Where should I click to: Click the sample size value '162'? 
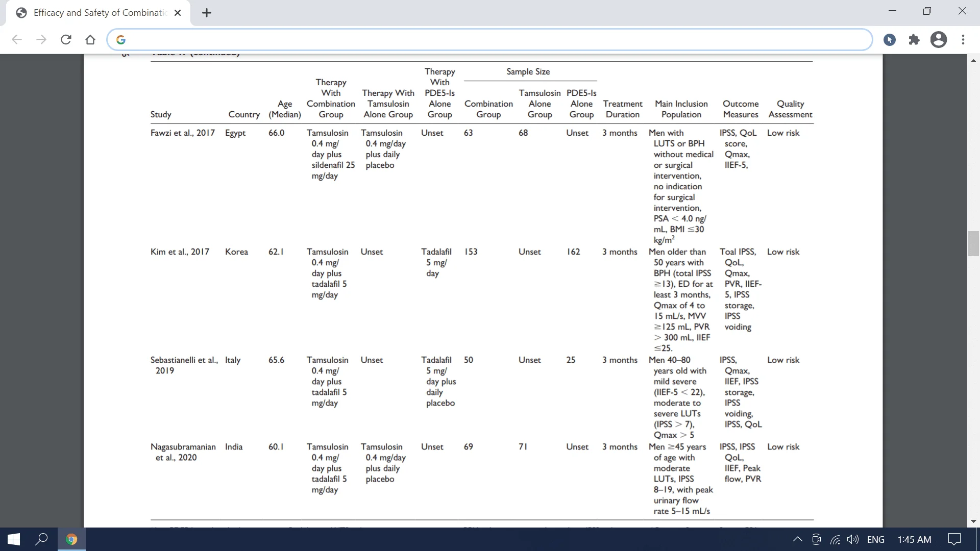(573, 252)
